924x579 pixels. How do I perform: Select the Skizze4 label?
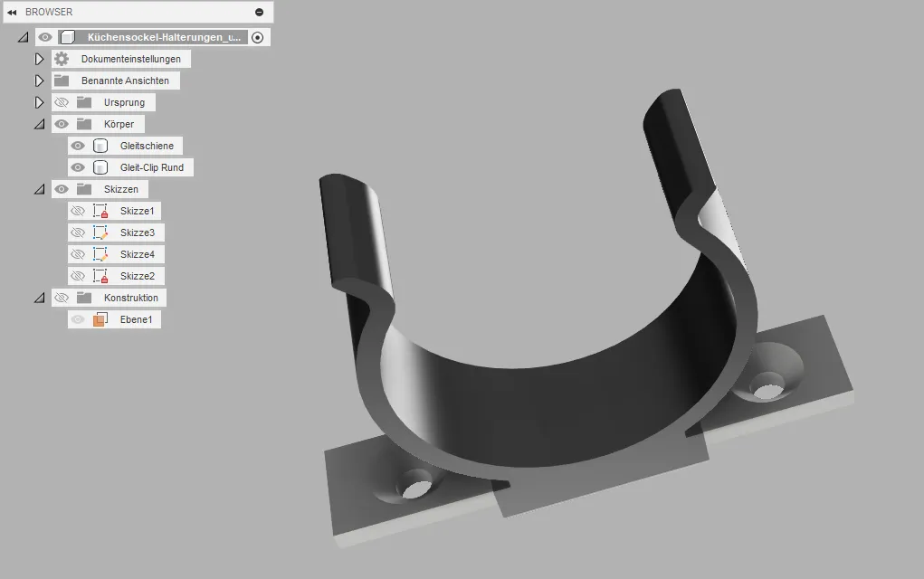(x=138, y=254)
